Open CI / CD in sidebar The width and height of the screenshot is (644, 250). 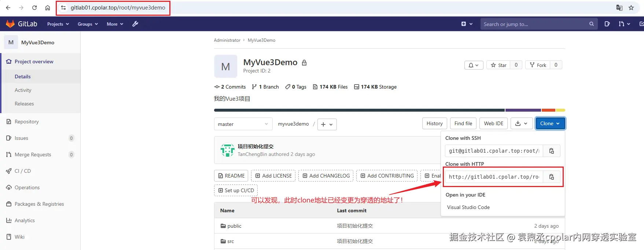pyautogui.click(x=40, y=171)
